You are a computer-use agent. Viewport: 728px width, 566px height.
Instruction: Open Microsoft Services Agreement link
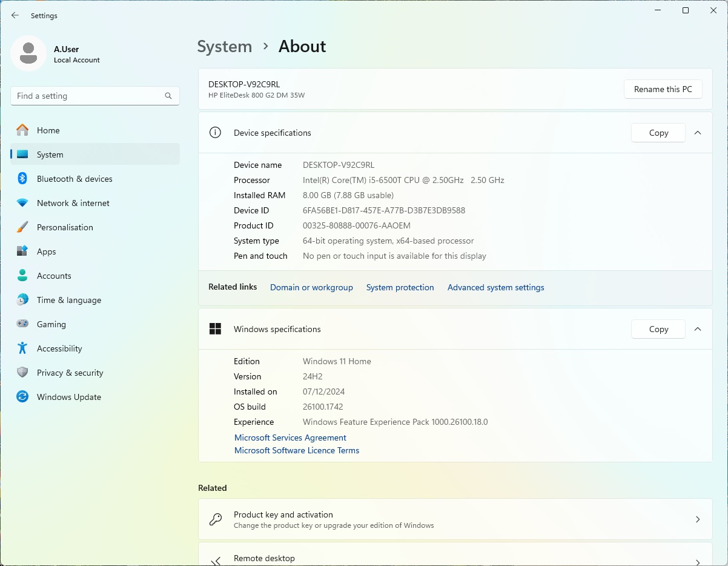[290, 438]
